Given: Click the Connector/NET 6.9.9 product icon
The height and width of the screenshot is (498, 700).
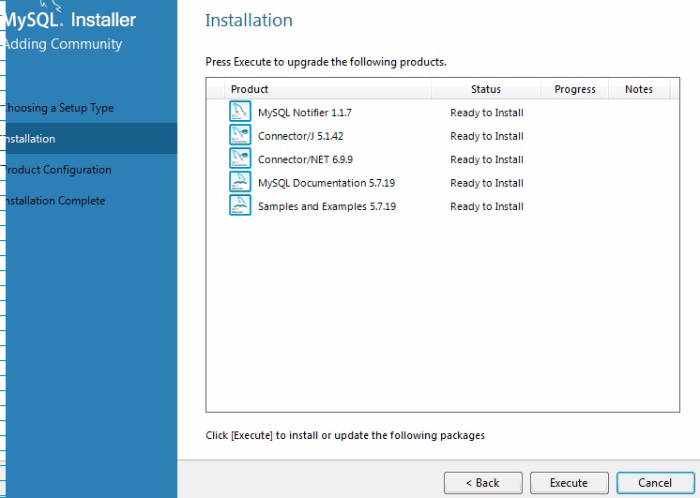Looking at the screenshot, I should tap(240, 158).
